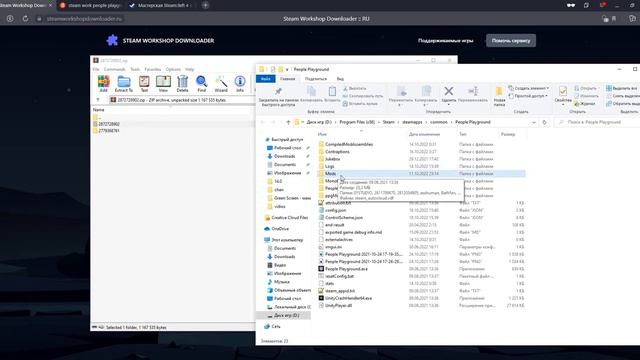Click the Find magnifier icon in WinRAR

pos(202,84)
